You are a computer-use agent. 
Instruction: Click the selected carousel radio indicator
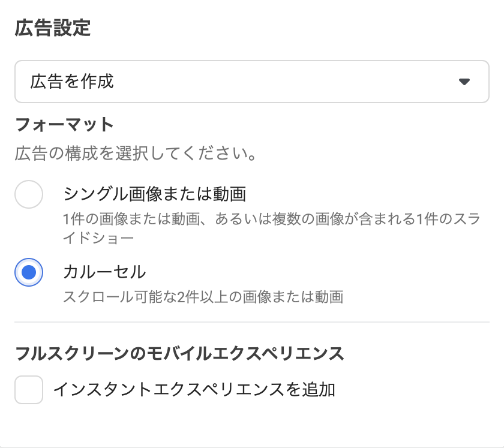coord(28,271)
